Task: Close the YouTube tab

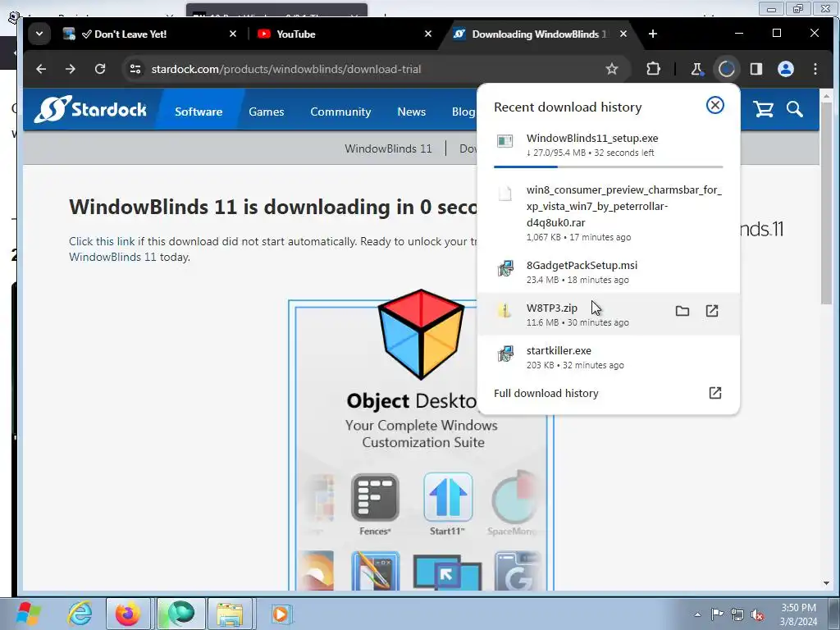Action: 427,34
